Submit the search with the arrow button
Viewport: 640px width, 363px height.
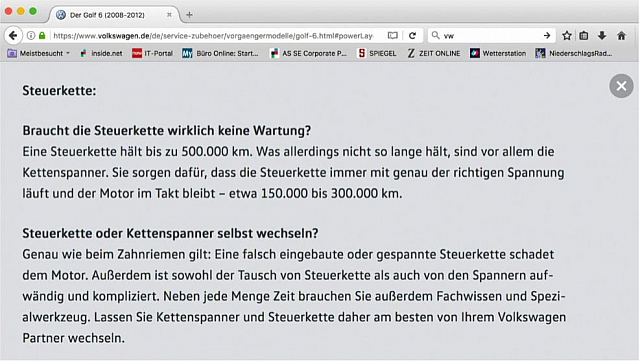[547, 36]
